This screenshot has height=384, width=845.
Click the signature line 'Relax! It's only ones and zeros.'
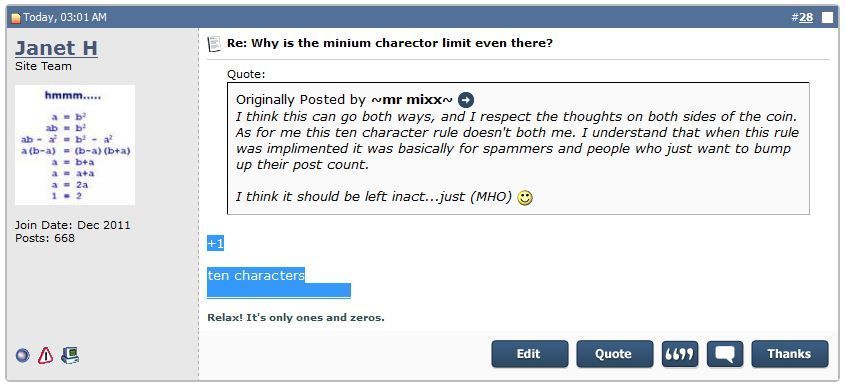point(296,317)
